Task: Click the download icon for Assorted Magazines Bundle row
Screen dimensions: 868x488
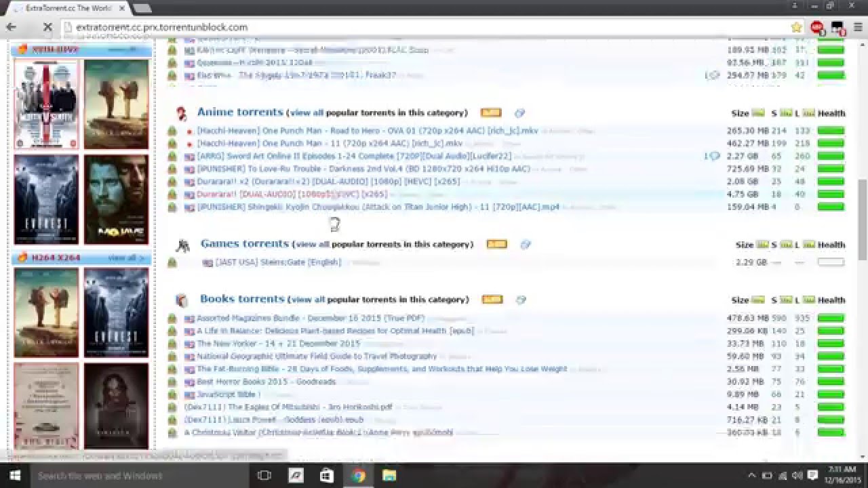Action: point(172,318)
